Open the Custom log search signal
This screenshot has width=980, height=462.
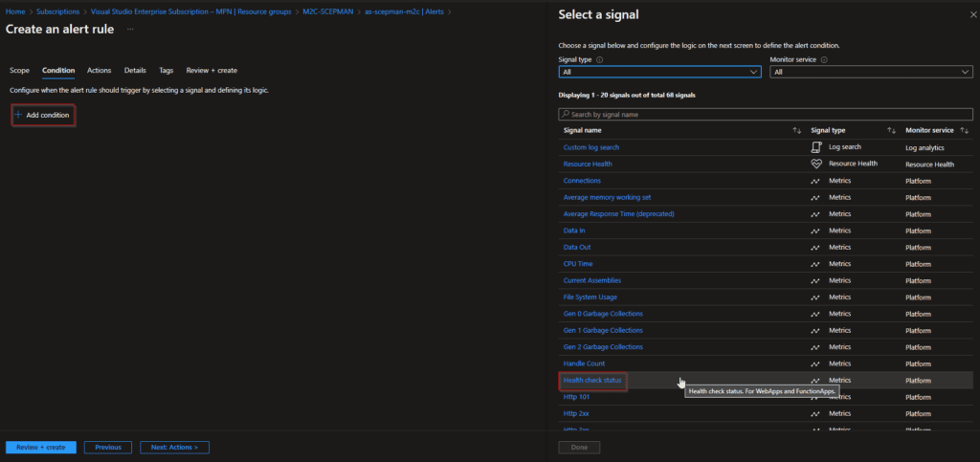pos(591,147)
